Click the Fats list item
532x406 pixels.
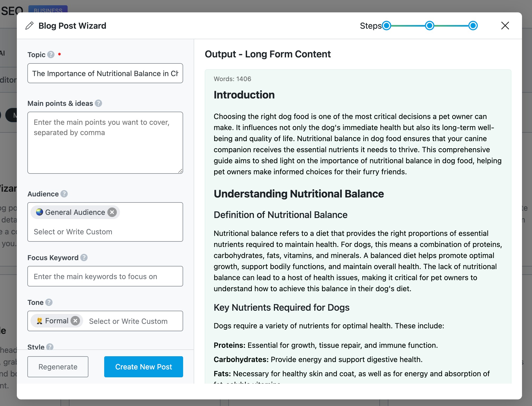pyautogui.click(x=352, y=378)
